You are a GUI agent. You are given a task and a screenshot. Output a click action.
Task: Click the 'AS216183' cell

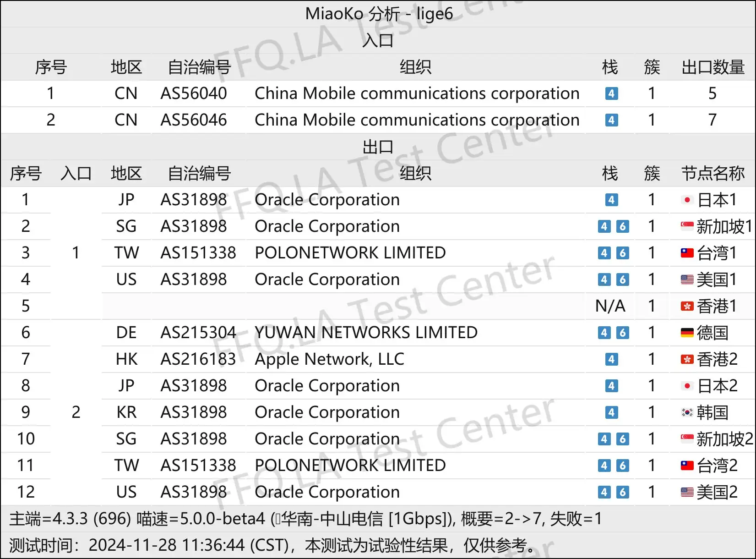pos(198,359)
